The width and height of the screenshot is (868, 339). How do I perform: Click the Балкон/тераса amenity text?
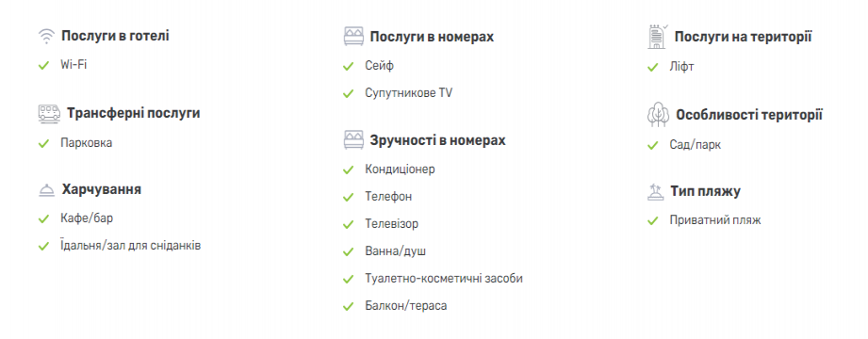click(x=406, y=306)
